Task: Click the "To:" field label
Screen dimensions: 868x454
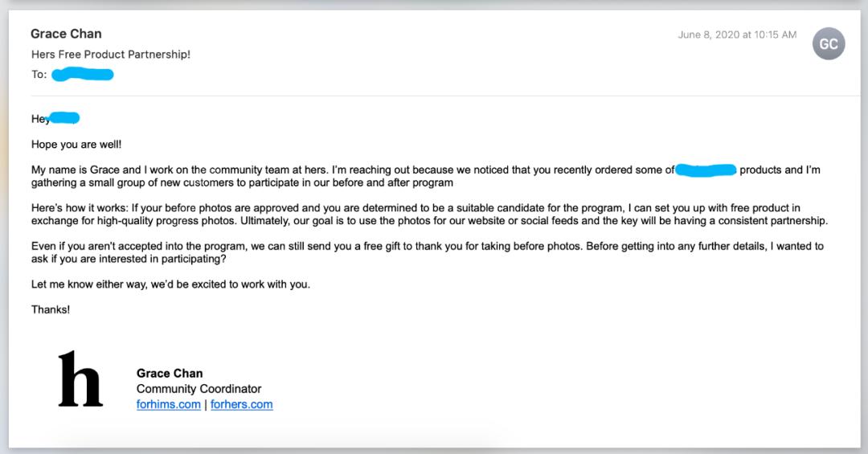Action: click(x=39, y=75)
